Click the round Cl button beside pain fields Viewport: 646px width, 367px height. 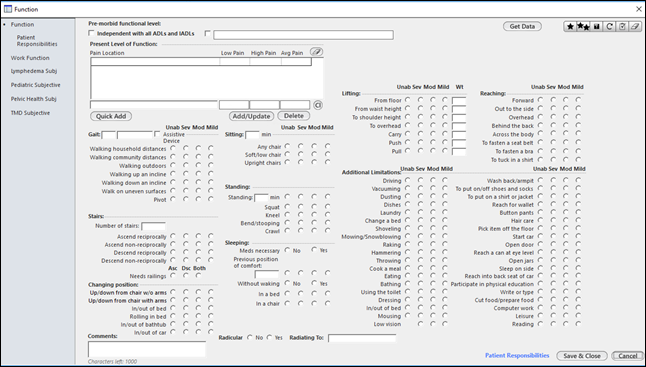[317, 105]
